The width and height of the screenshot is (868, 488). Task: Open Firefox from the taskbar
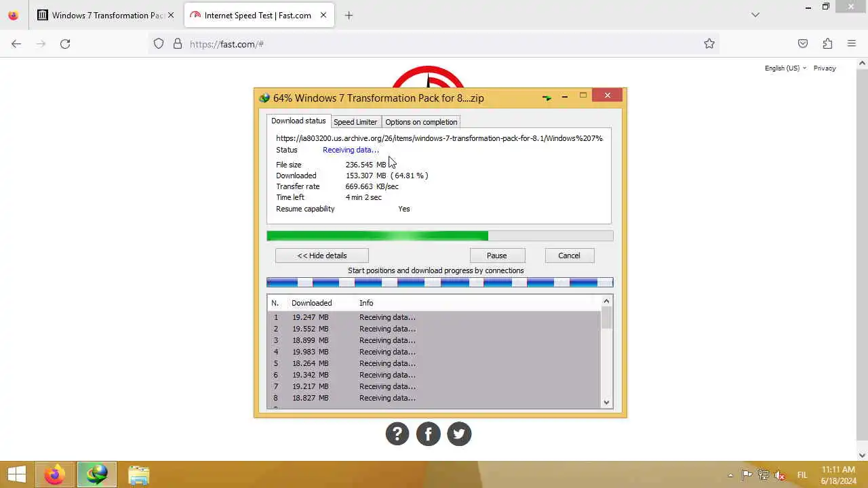55,474
